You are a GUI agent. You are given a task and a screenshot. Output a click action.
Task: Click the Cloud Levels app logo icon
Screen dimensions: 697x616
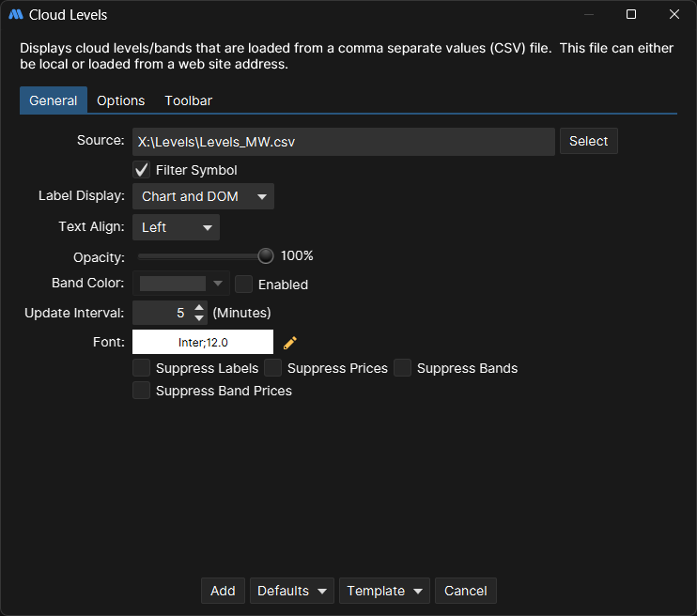click(x=16, y=15)
